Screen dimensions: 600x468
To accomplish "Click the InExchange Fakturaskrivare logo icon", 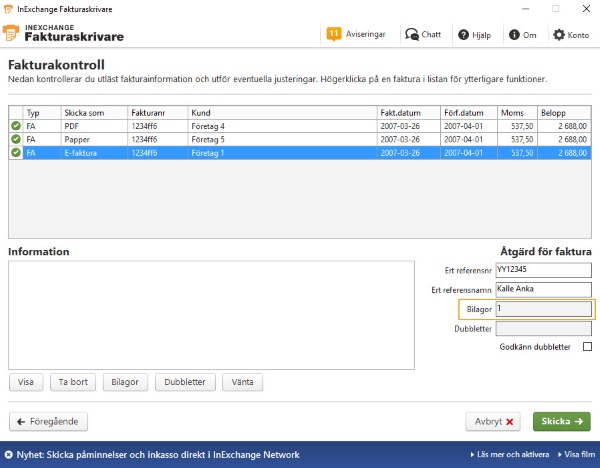I will [x=11, y=33].
